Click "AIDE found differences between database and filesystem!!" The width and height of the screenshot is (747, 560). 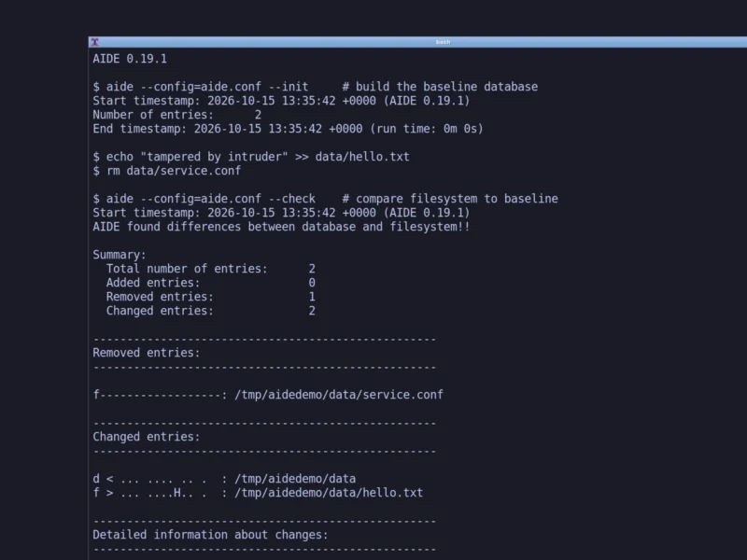tap(281, 227)
